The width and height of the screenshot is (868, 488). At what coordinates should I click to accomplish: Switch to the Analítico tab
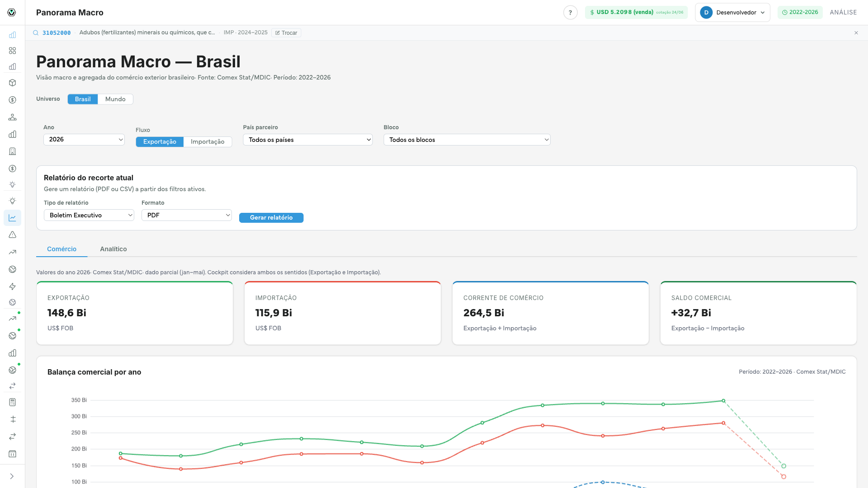113,249
